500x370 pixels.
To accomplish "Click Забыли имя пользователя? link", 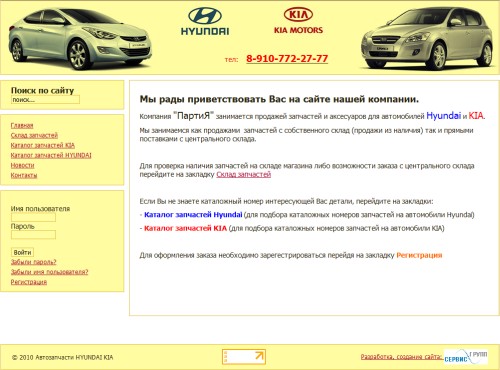I will click(49, 272).
